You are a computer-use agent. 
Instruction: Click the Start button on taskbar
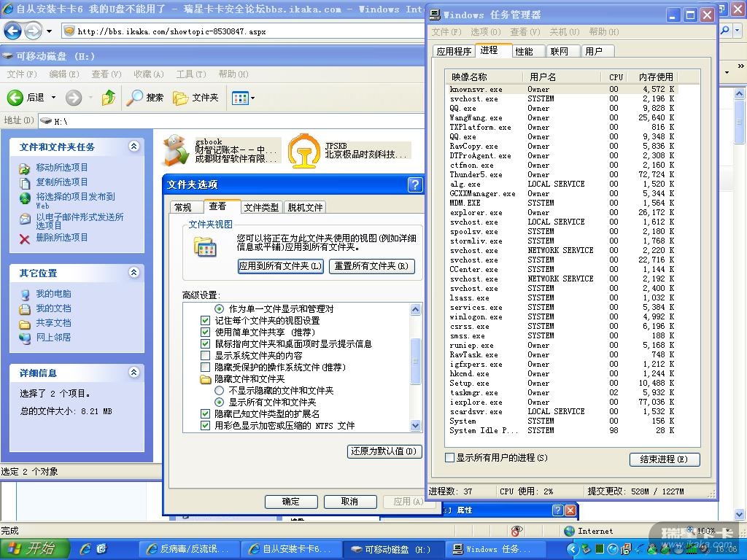click(x=34, y=549)
